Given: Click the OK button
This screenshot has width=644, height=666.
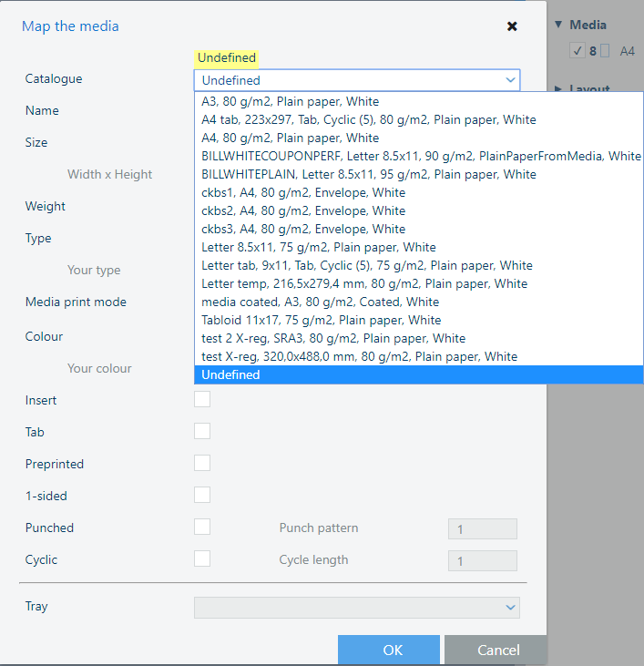Looking at the screenshot, I should (392, 650).
